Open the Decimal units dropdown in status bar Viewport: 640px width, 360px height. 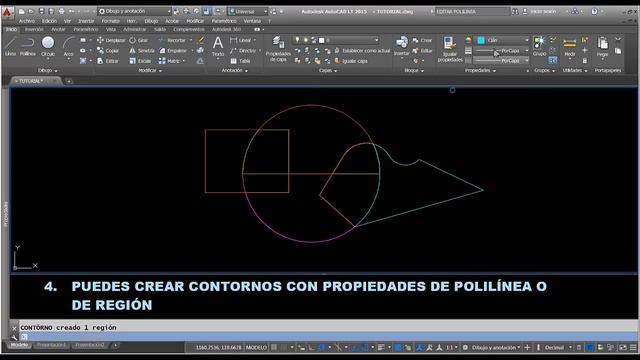tap(558, 348)
